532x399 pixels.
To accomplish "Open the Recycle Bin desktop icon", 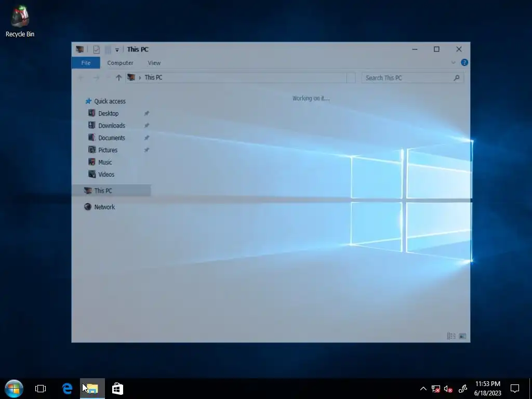I will coord(20,21).
